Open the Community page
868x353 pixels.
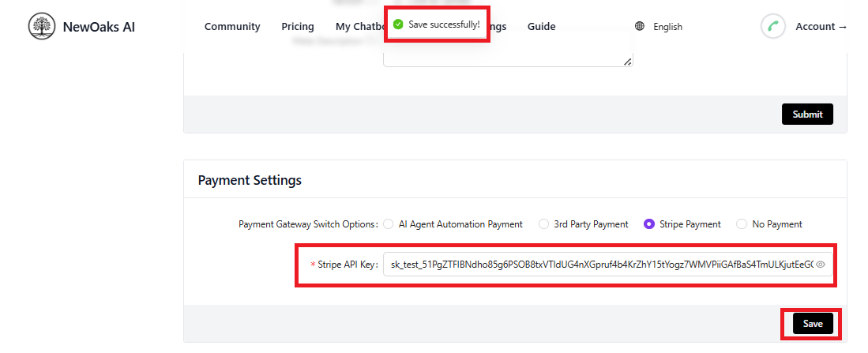point(232,27)
